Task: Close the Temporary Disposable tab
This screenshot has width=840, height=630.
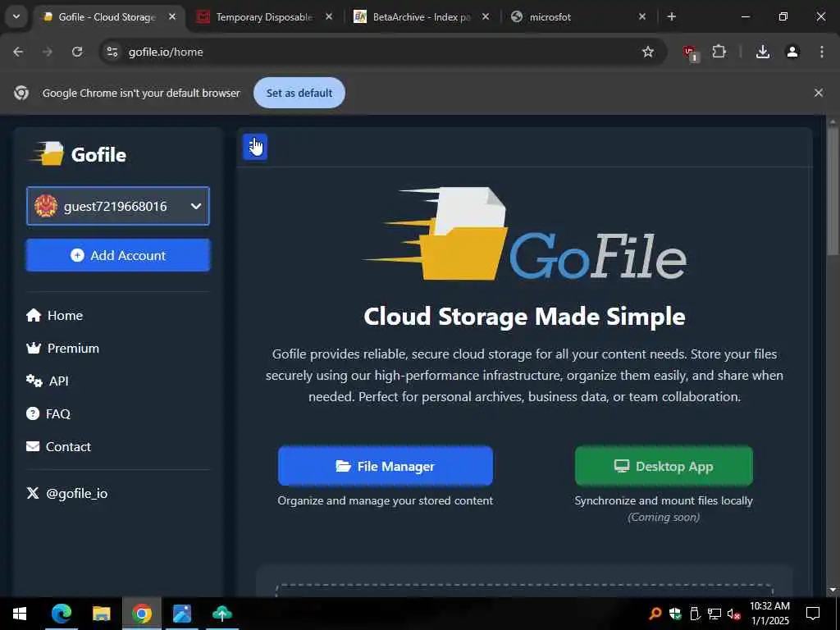Action: (329, 17)
